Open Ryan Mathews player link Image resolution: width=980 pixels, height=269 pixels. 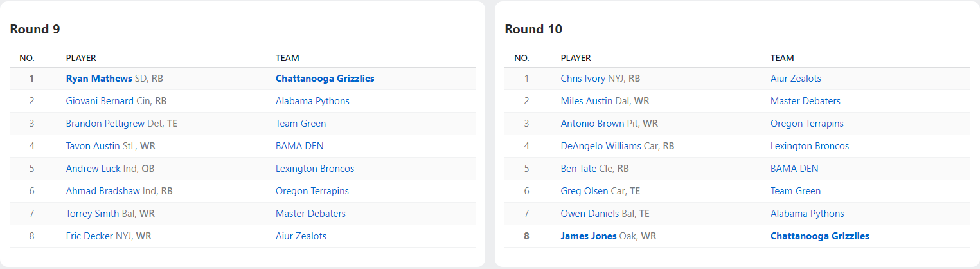tap(99, 79)
